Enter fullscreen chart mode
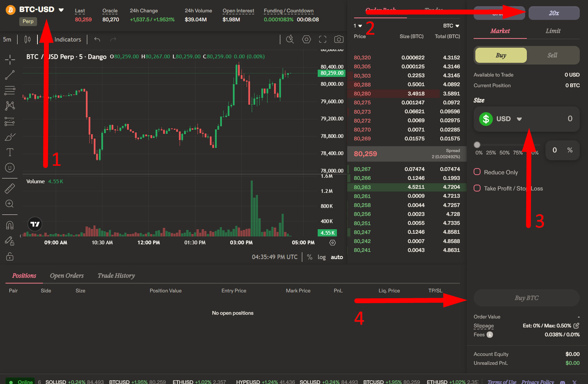The image size is (588, 384). 323,39
